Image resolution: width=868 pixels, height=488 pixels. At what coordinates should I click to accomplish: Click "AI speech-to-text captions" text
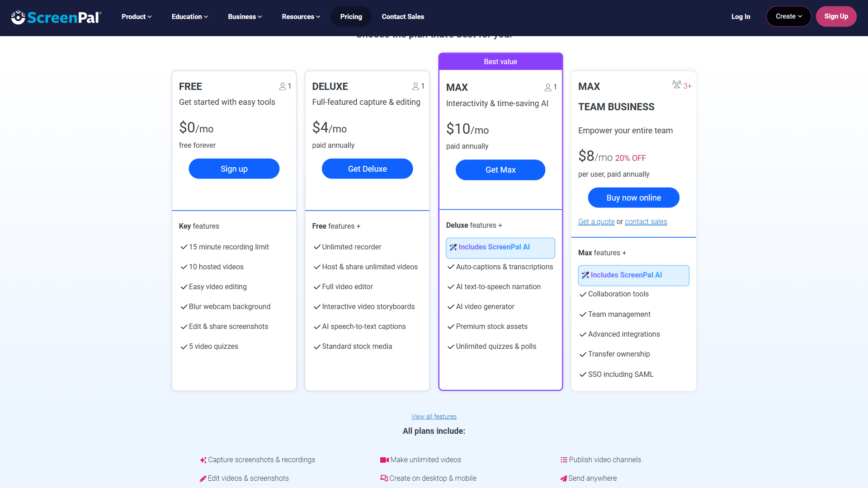point(363,327)
